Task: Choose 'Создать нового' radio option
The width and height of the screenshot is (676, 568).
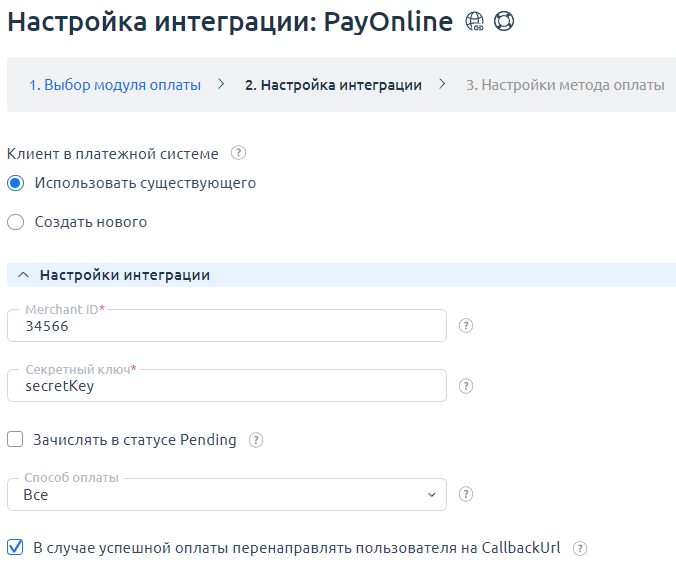Action: point(15,222)
